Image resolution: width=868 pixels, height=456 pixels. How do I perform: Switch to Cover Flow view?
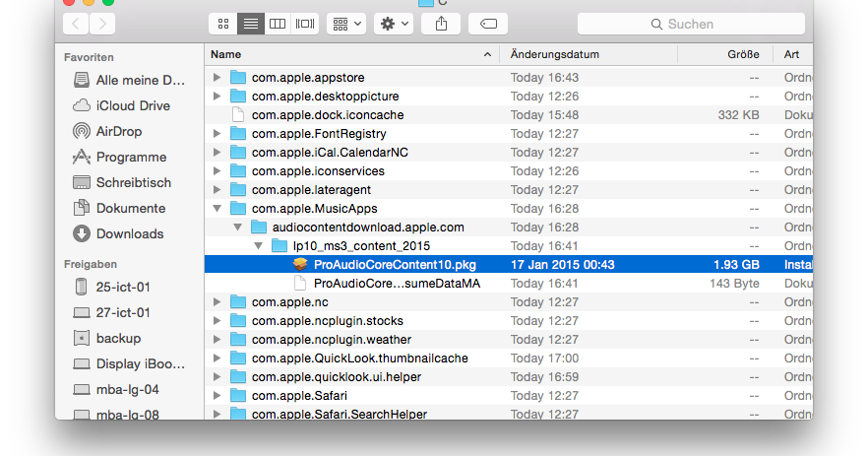click(x=305, y=24)
